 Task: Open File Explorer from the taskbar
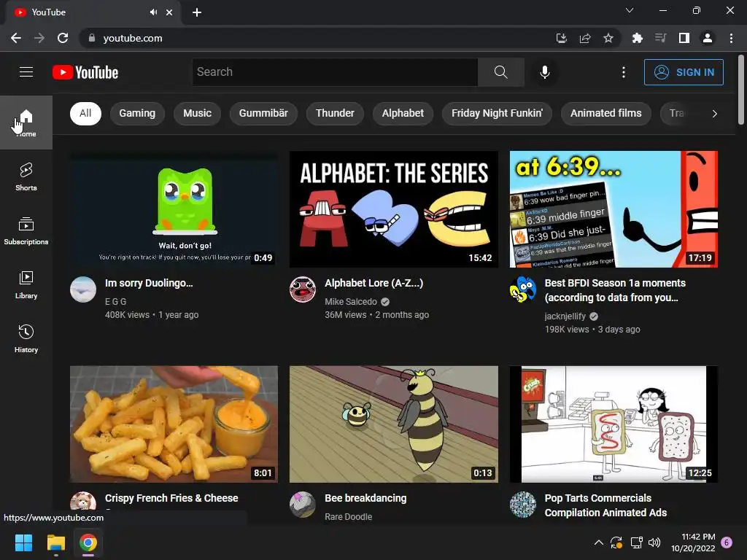55,542
